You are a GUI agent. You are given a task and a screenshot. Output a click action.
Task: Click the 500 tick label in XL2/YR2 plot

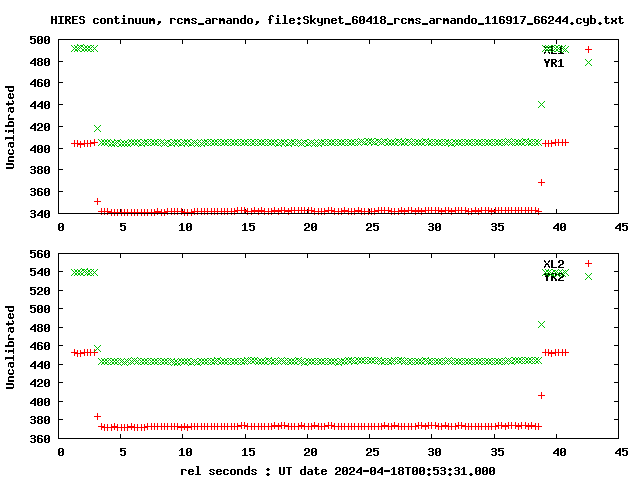[40, 309]
